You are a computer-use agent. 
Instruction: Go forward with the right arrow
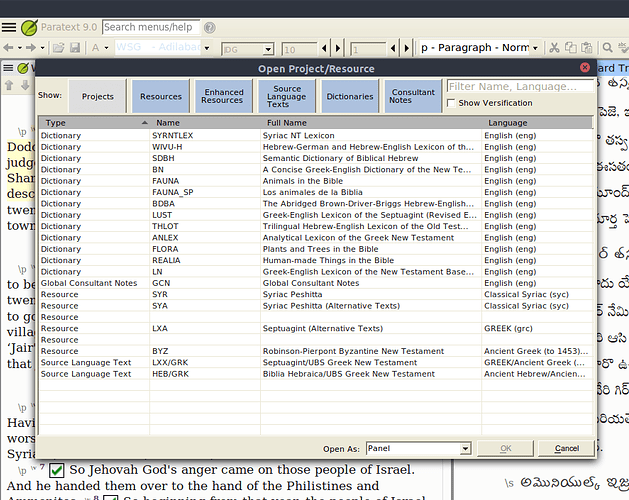tap(30, 48)
